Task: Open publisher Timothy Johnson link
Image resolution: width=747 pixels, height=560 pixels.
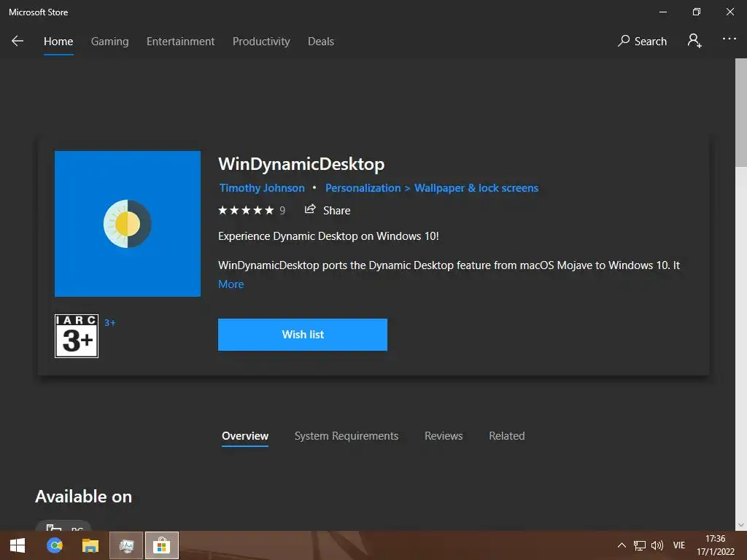Action: pyautogui.click(x=262, y=188)
